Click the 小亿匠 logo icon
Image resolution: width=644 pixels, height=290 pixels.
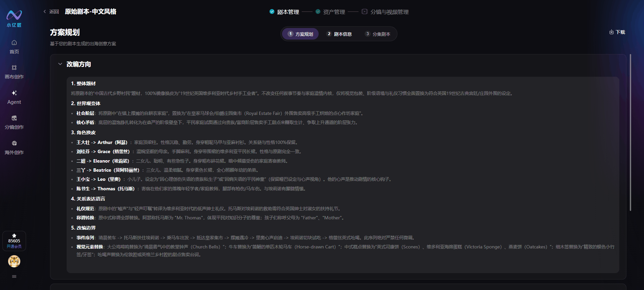[x=14, y=15]
